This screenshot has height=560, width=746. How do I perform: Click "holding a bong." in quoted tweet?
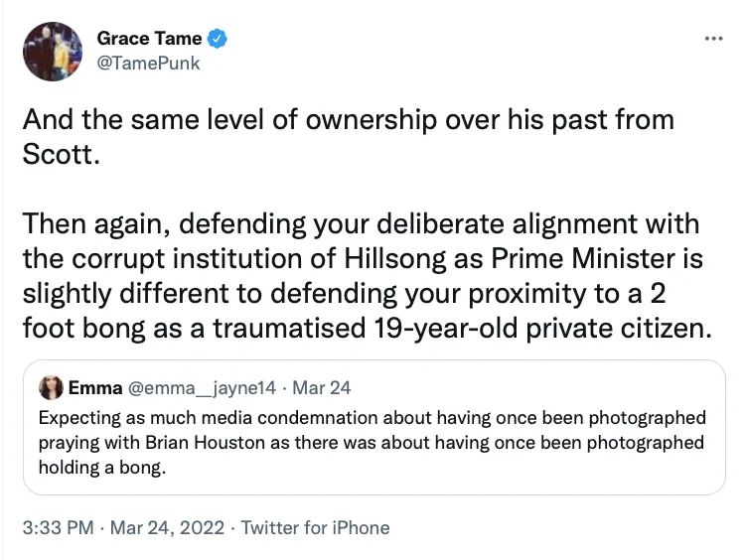(101, 467)
